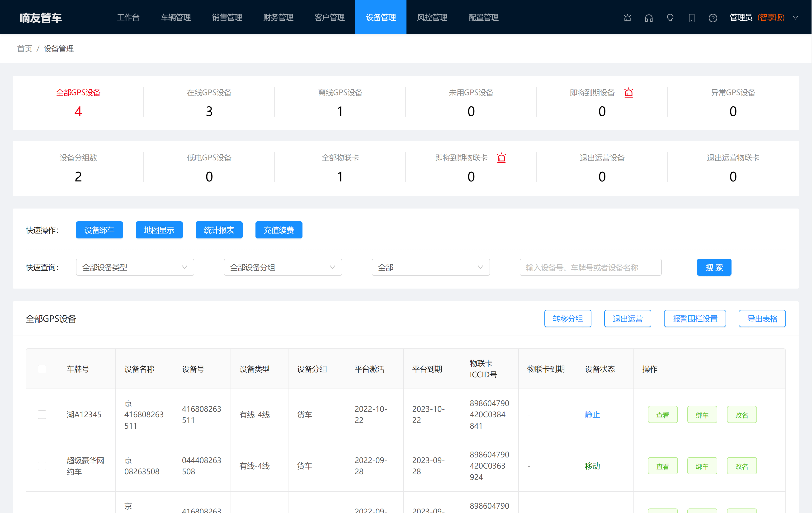Image resolution: width=812 pixels, height=513 pixels.
Task: Click the 充值续费 button
Action: click(x=279, y=230)
